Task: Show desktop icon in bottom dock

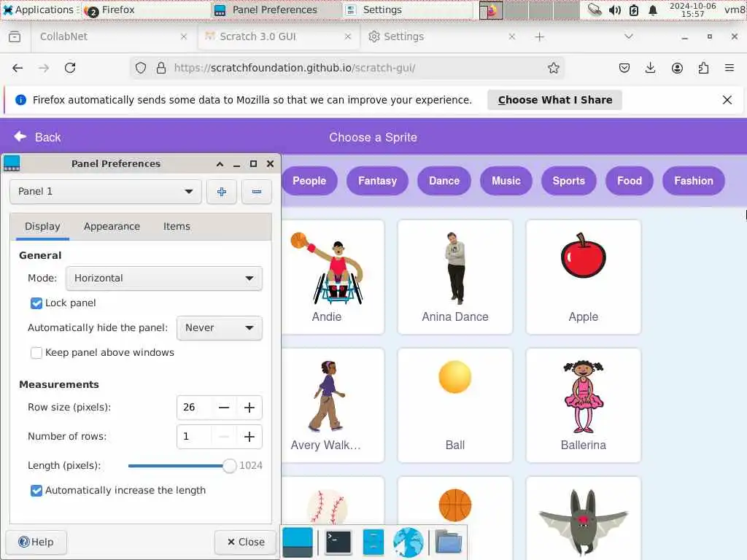Action: tap(298, 542)
